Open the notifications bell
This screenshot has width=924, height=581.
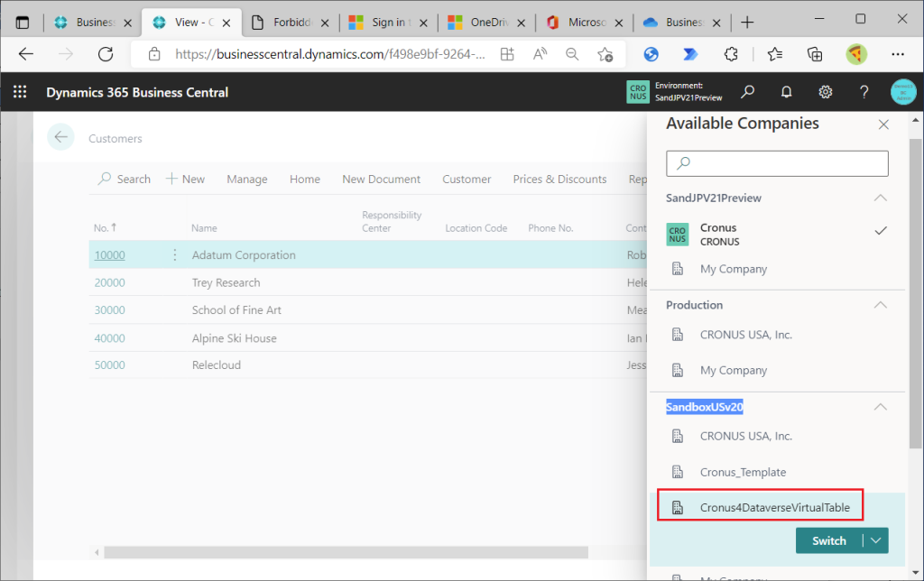point(786,92)
